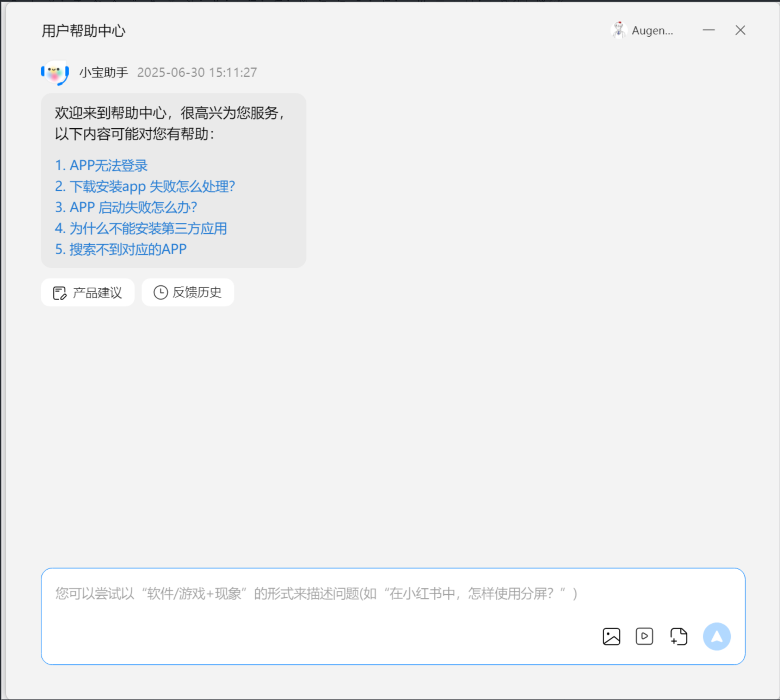780x700 pixels.
Task: Close the 用户帮助中心 window
Action: (x=740, y=30)
